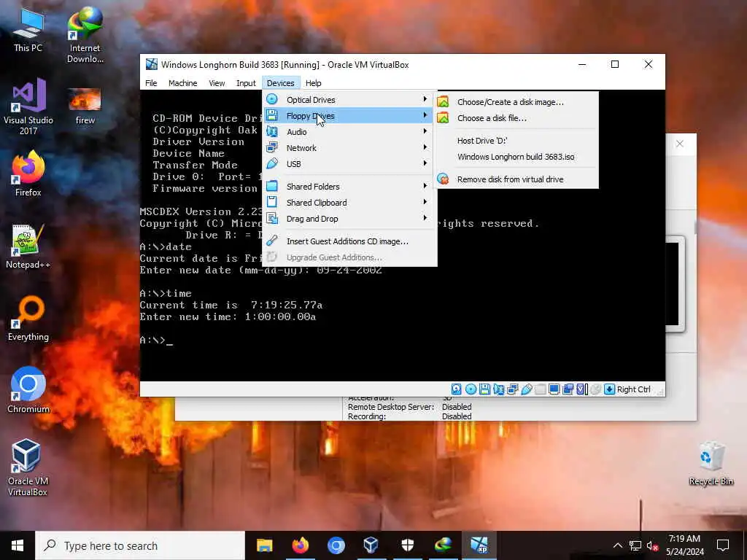Close the Devices menu
747x560 pixels.
(x=281, y=83)
